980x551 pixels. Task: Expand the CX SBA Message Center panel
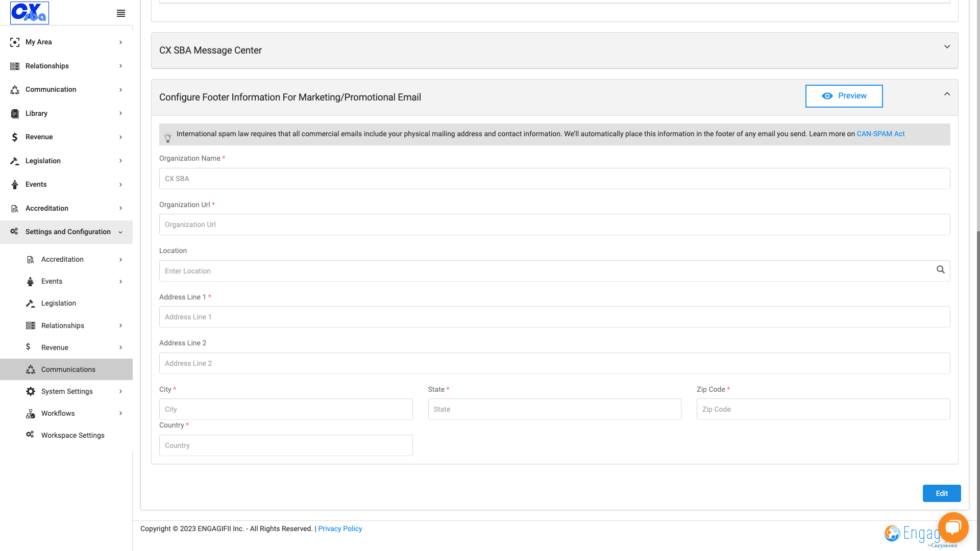coord(947,47)
